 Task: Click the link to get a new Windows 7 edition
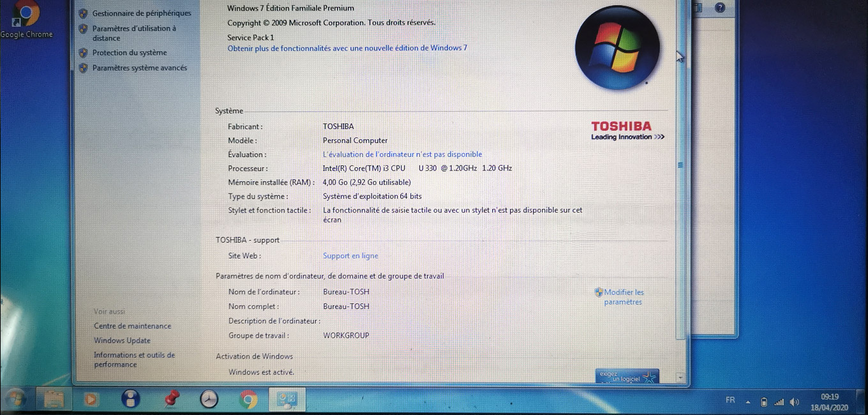pyautogui.click(x=348, y=48)
